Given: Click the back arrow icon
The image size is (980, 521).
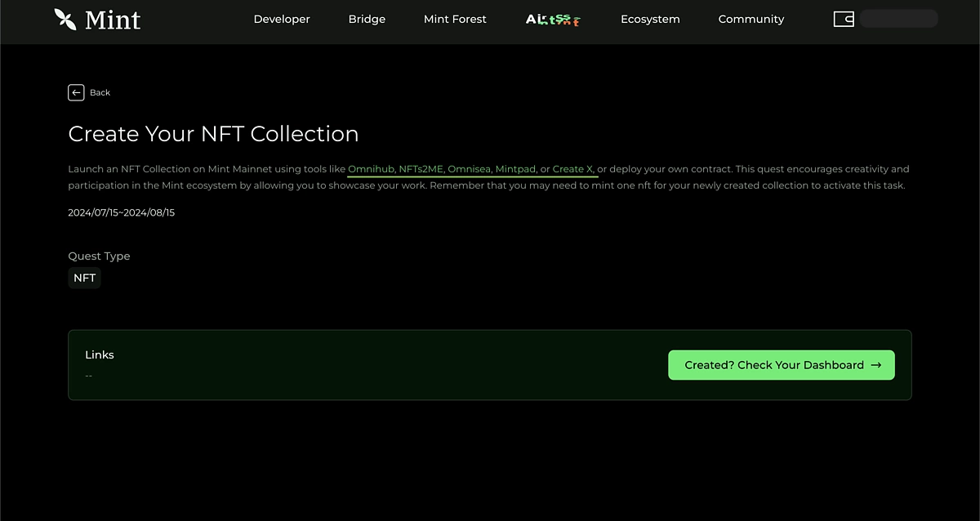Looking at the screenshot, I should pos(76,92).
